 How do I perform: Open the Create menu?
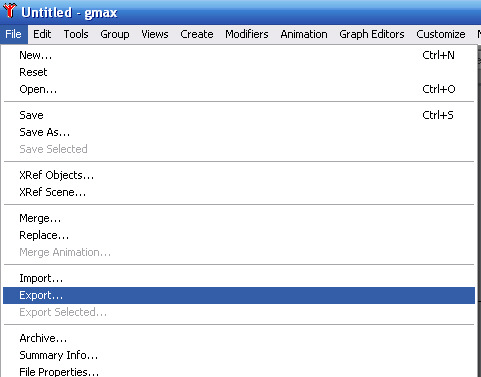coord(197,34)
